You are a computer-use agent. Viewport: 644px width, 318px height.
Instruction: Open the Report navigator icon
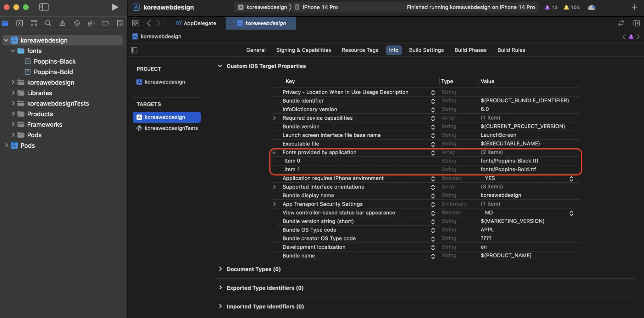point(120,23)
